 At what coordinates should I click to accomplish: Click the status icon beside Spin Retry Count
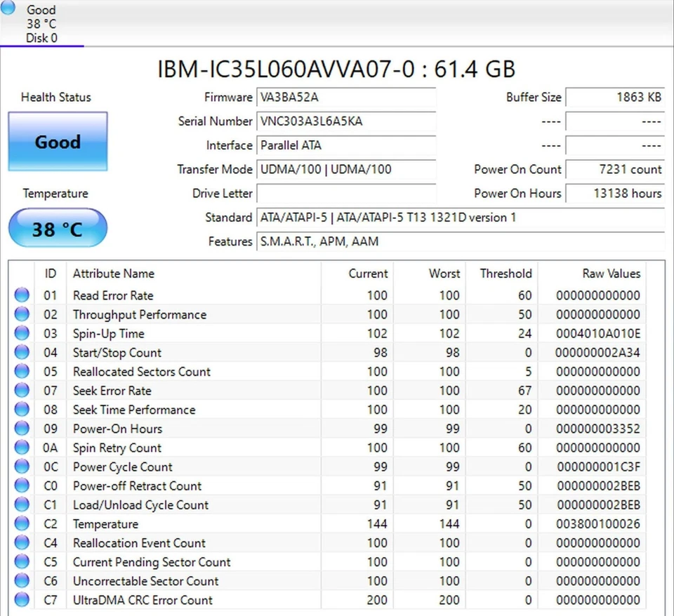(x=21, y=448)
